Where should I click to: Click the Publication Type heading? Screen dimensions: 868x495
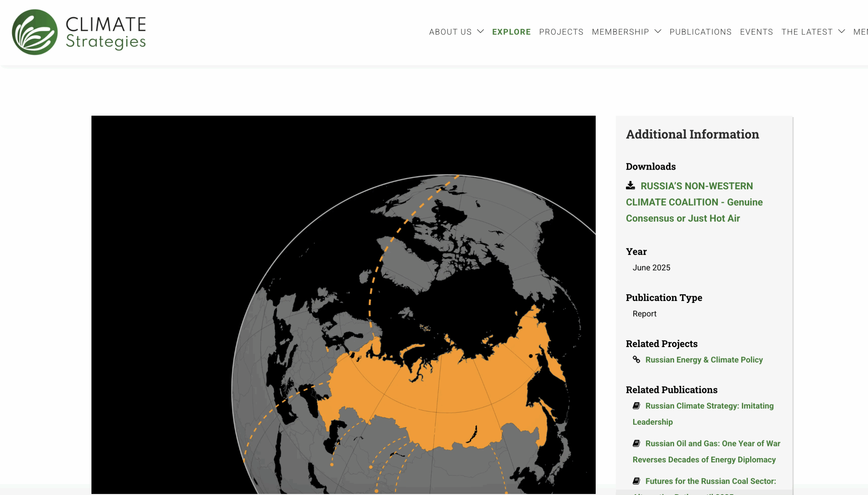[664, 298]
